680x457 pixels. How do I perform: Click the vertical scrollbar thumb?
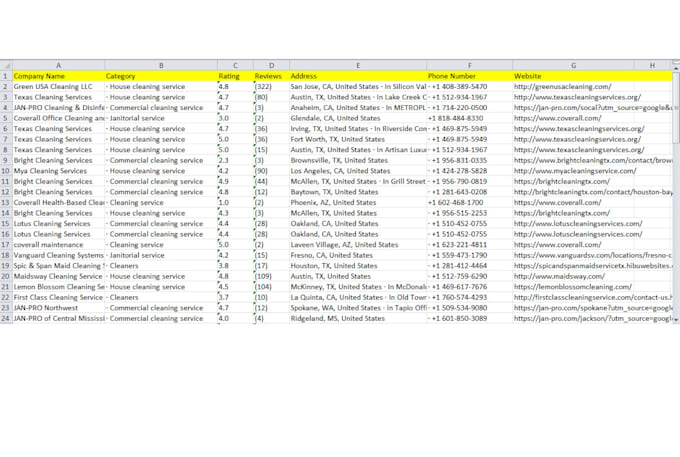[x=676, y=108]
